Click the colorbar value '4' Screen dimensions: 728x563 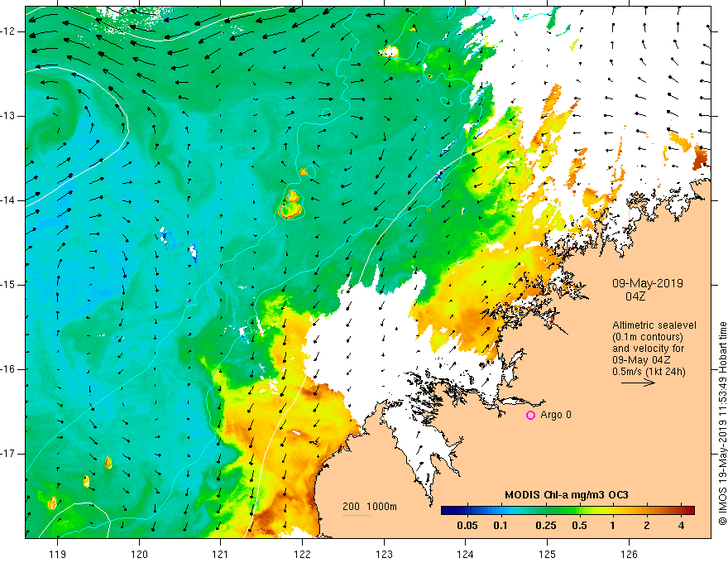pos(681,526)
